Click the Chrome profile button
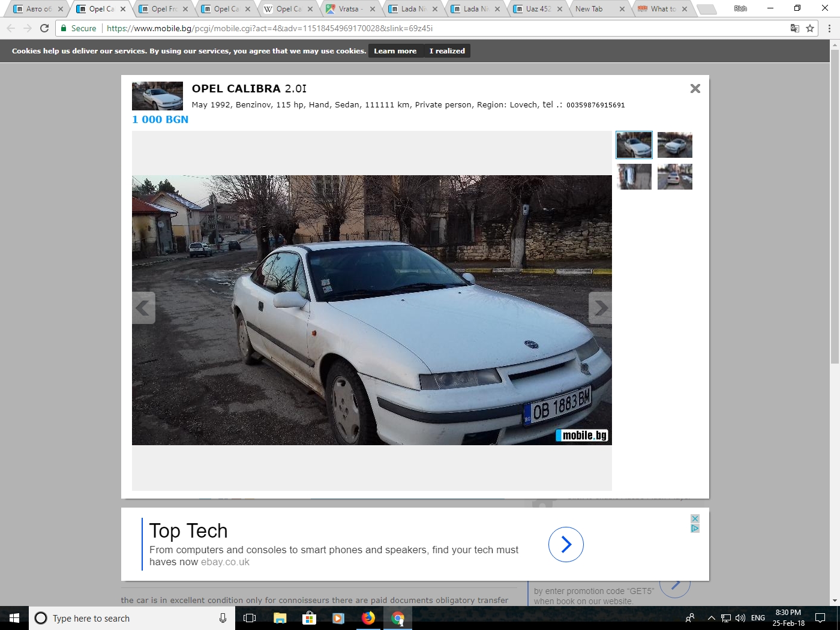Viewport: 840px width, 630px height. pyautogui.click(x=740, y=8)
